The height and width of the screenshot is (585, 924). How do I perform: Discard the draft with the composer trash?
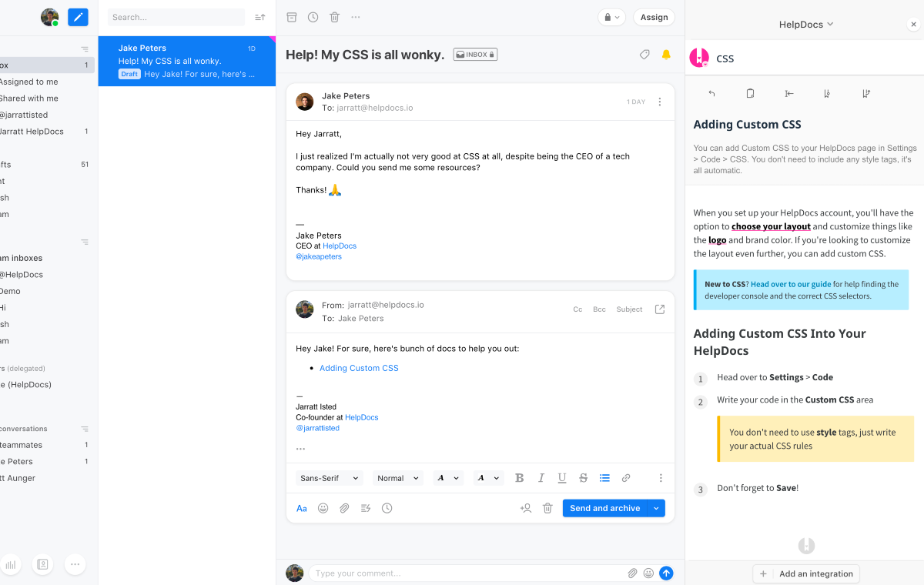click(x=547, y=508)
